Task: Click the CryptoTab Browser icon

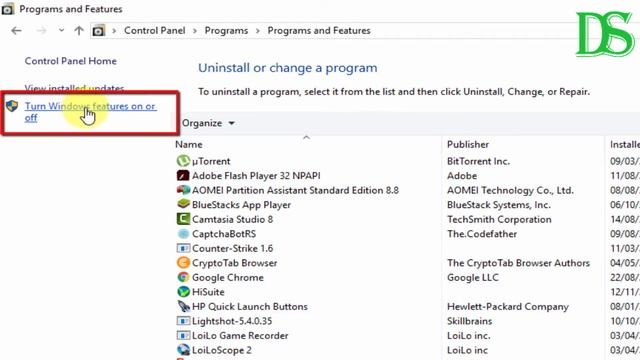Action: [x=183, y=263]
